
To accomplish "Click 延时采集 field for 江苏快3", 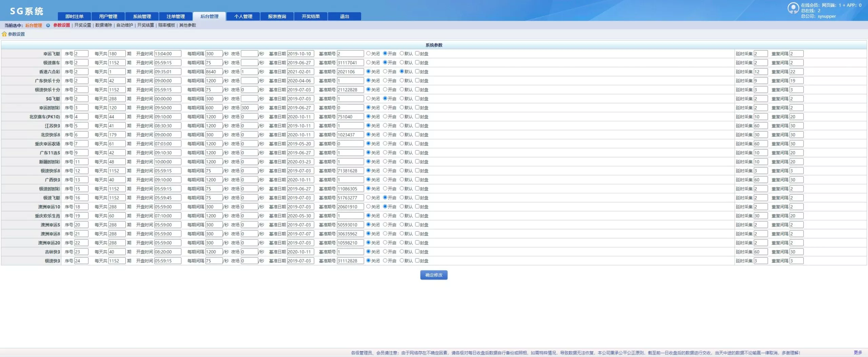I will (761, 126).
